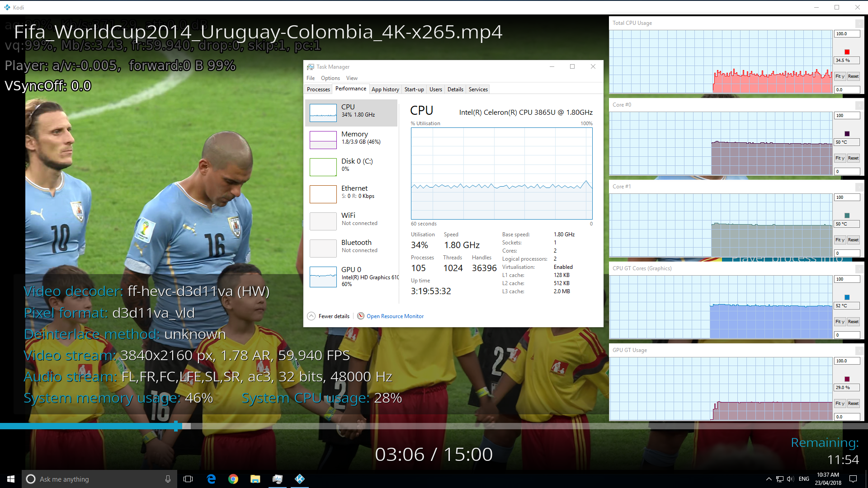Image resolution: width=868 pixels, height=488 pixels.
Task: Reset the Core #1 graph
Action: click(853, 240)
